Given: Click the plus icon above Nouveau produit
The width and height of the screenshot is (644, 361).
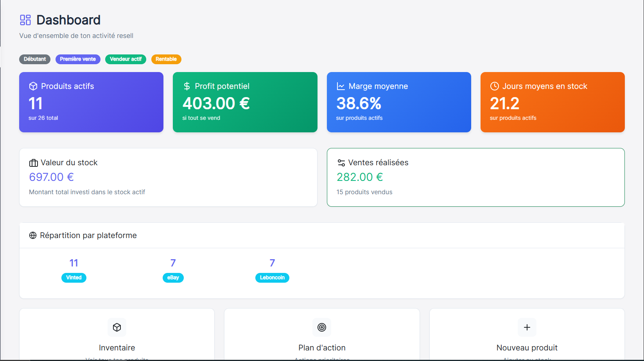Looking at the screenshot, I should pyautogui.click(x=527, y=327).
